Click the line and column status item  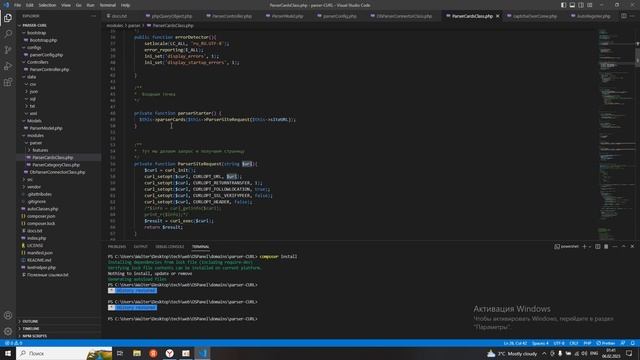coord(515,343)
